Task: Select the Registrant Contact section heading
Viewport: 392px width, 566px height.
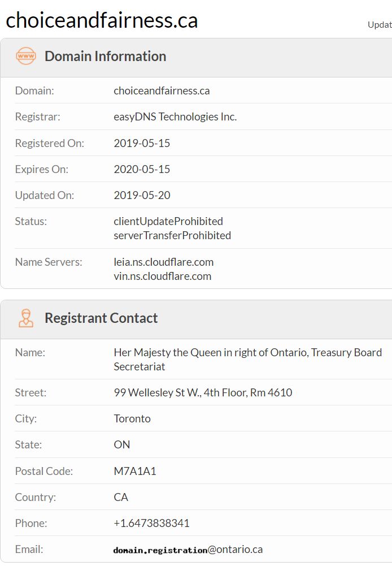Action: pos(101,318)
